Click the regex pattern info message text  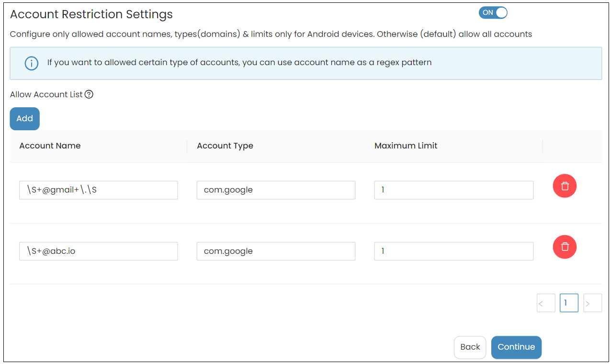(x=239, y=63)
